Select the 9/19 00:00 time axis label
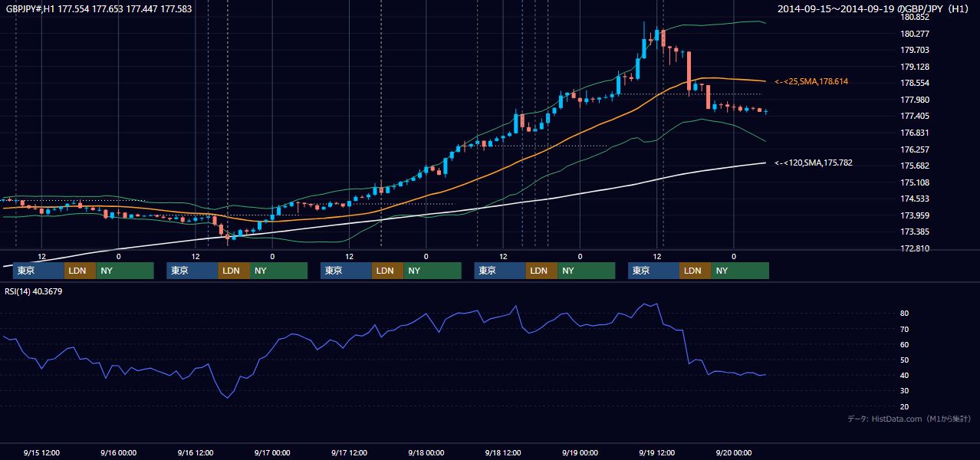980x460 pixels. pyautogui.click(x=580, y=452)
